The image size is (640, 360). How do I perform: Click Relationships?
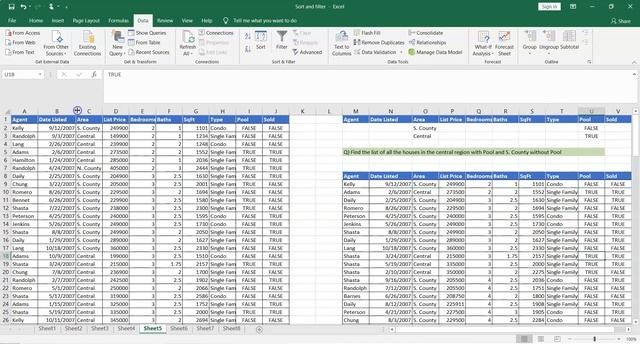(427, 42)
